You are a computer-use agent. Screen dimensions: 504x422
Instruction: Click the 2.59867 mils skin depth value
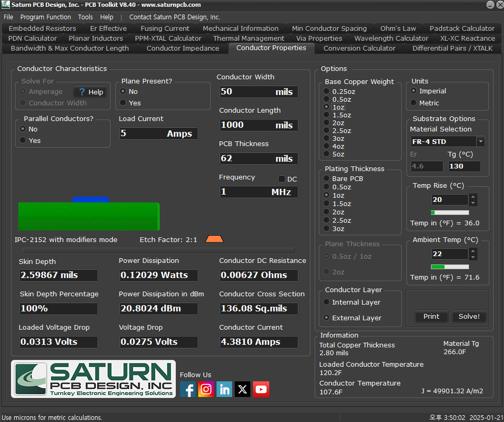click(58, 275)
